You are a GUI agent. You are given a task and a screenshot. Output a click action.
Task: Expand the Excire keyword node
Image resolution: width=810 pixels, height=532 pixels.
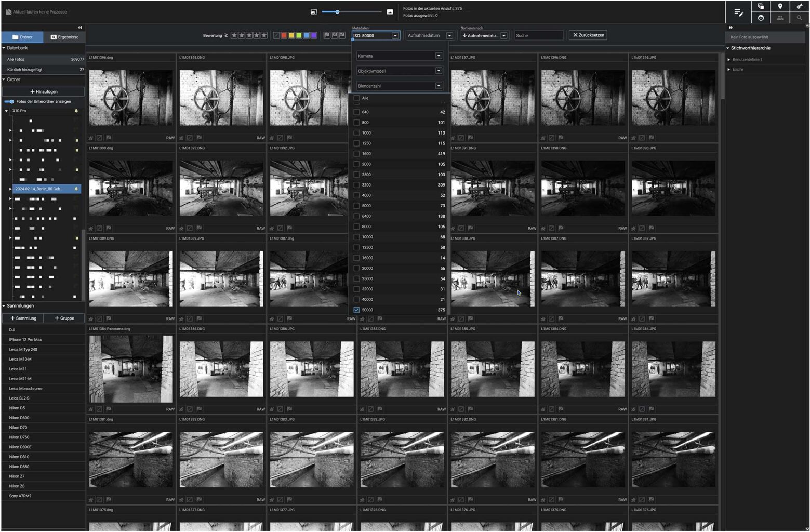coord(729,69)
